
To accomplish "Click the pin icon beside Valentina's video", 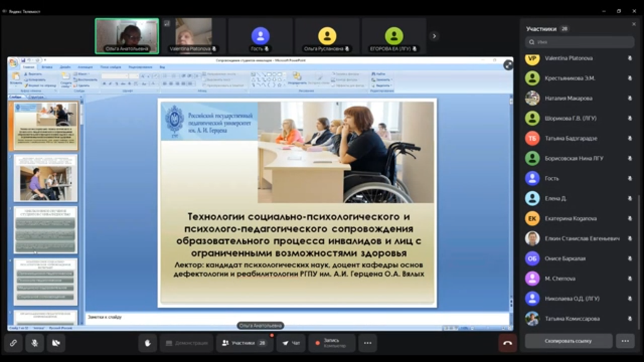I will click(x=166, y=24).
